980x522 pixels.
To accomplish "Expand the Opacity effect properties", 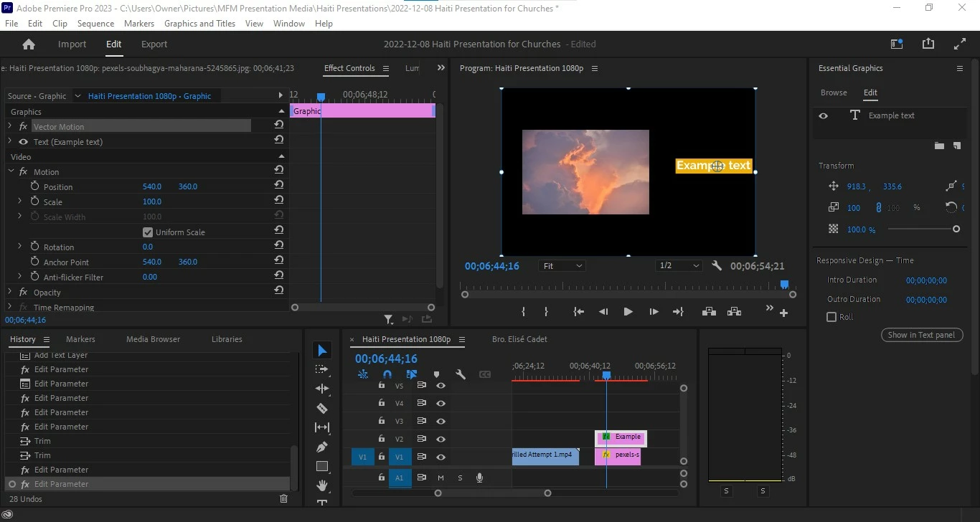I will coord(10,293).
